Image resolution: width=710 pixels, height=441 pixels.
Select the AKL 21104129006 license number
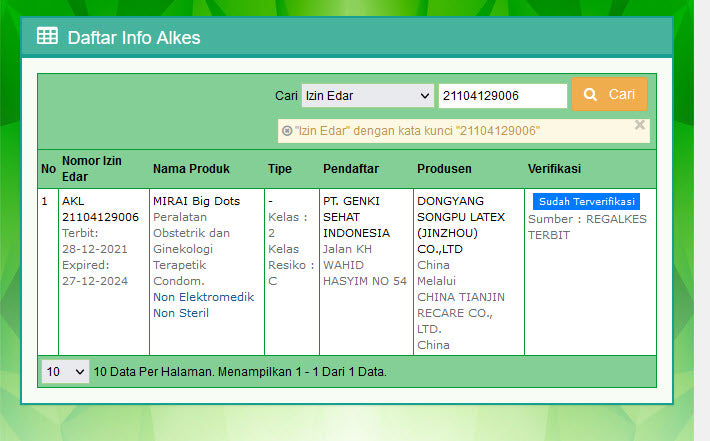click(x=100, y=209)
